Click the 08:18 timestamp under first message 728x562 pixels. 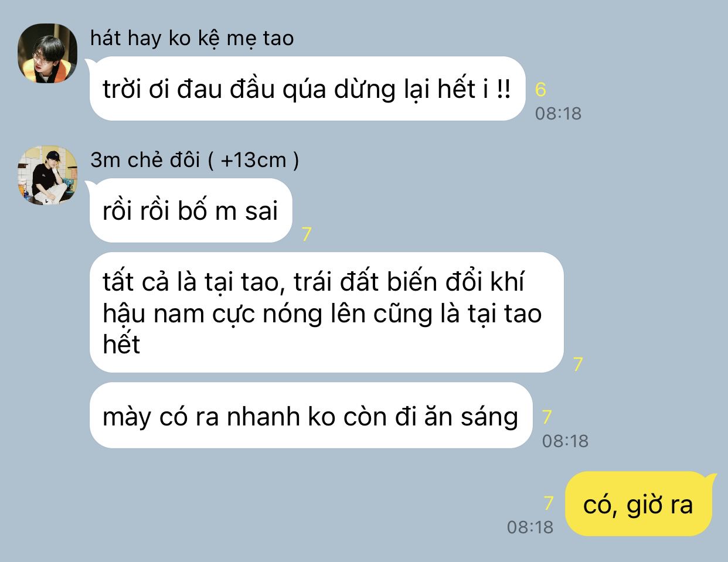[x=558, y=113]
